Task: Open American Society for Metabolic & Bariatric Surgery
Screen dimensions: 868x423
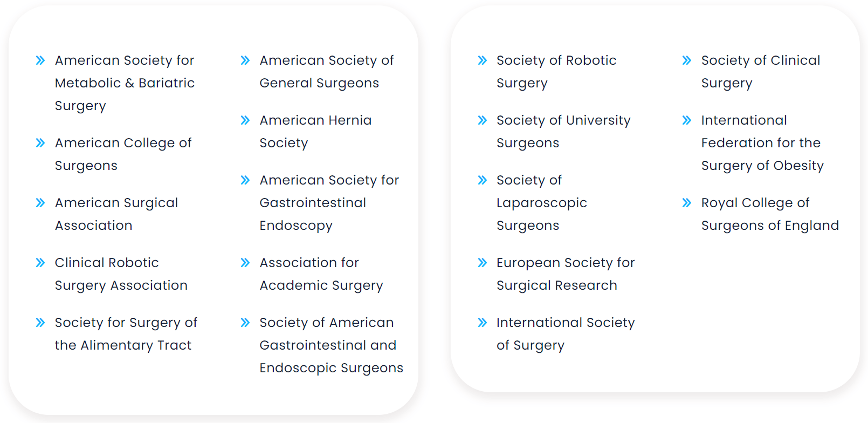Action: 125,83
